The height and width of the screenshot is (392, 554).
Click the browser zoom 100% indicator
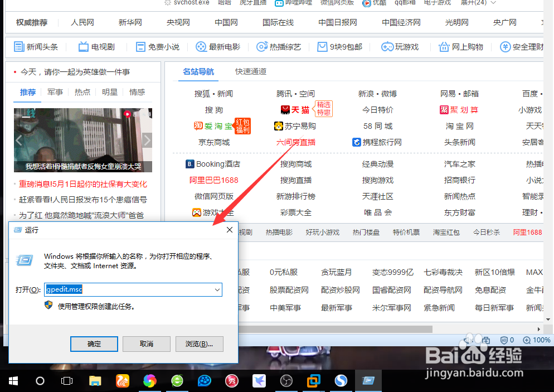(537, 340)
